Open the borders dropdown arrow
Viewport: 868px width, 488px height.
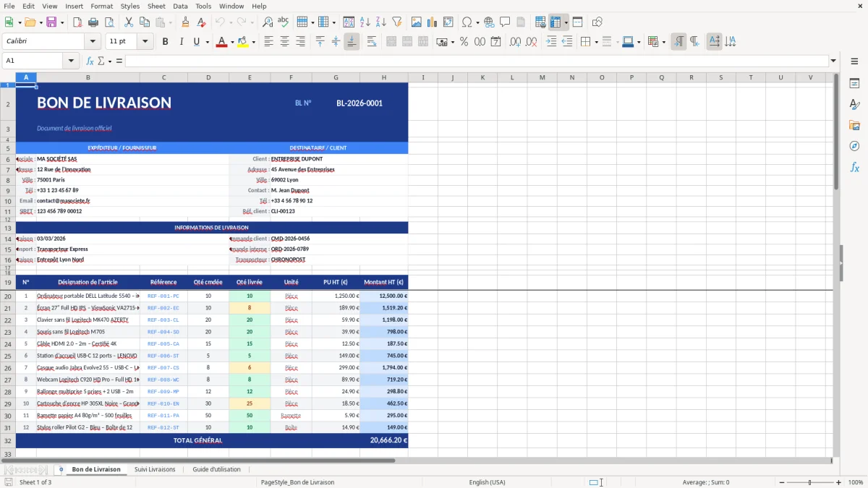(x=597, y=41)
